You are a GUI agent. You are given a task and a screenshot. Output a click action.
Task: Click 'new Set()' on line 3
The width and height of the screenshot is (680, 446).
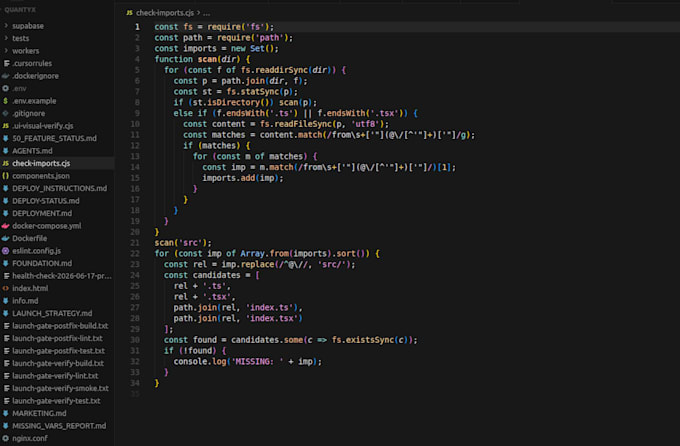click(253, 48)
